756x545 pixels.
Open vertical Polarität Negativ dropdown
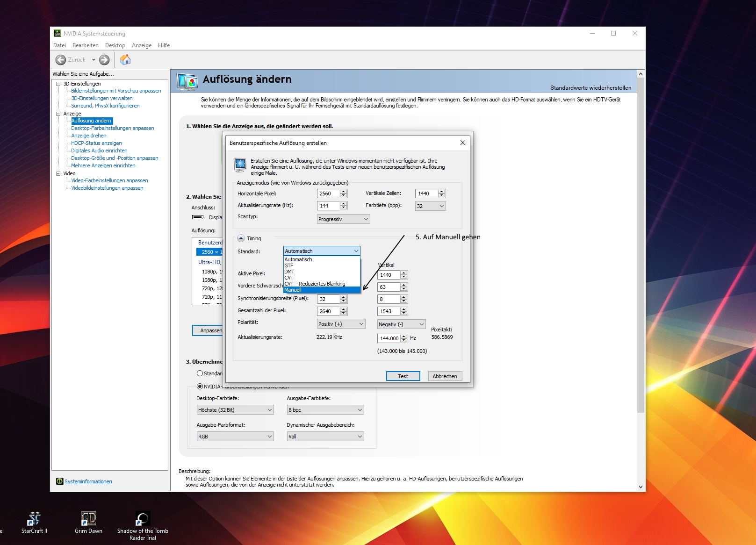tap(401, 324)
